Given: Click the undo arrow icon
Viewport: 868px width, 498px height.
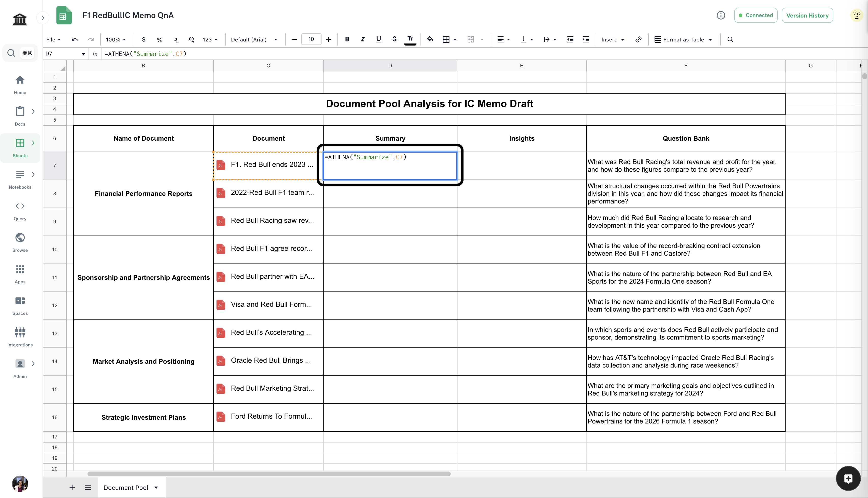Looking at the screenshot, I should click(x=75, y=40).
